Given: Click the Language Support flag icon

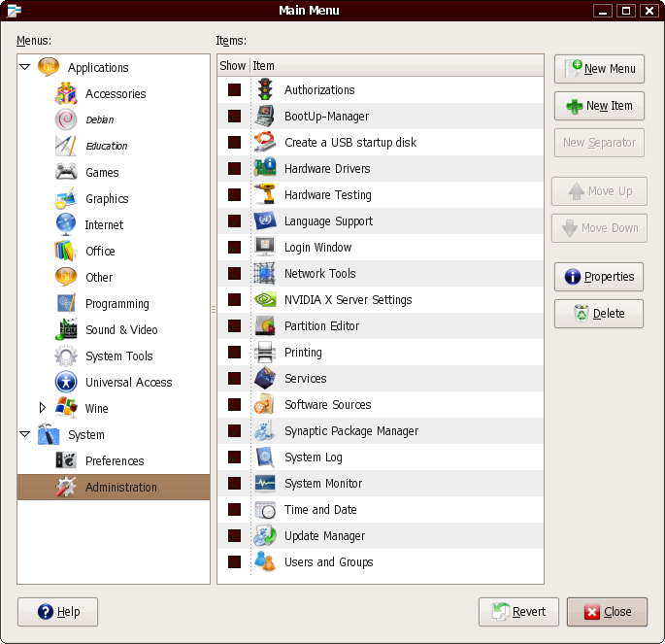Looking at the screenshot, I should pos(265,220).
